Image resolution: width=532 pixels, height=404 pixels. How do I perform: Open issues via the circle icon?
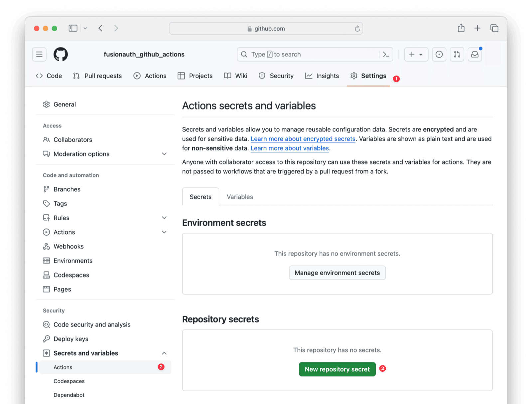tap(439, 54)
